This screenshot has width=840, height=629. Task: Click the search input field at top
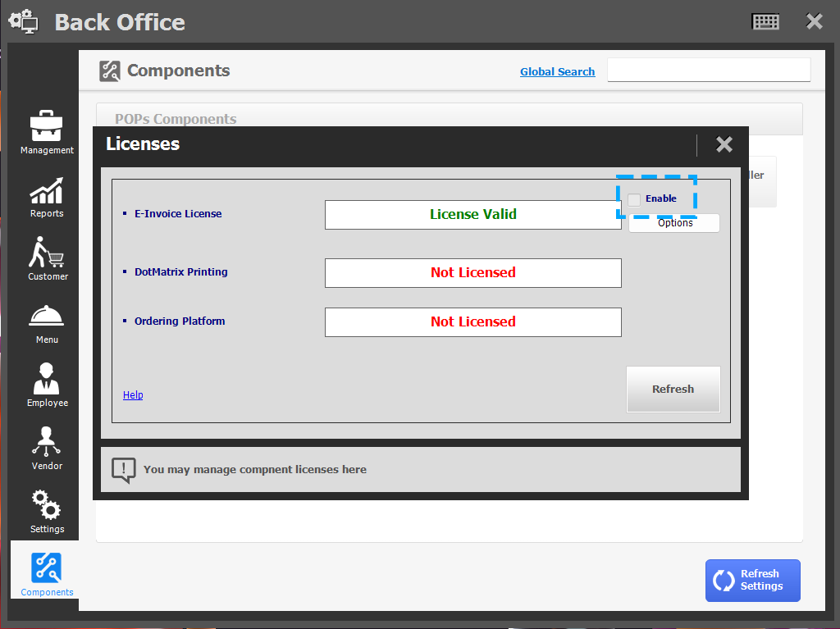708,70
